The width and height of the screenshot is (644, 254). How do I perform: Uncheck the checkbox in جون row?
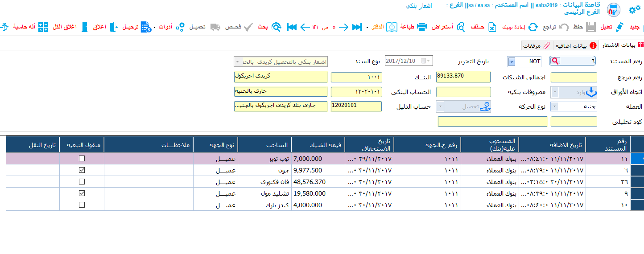coord(82,170)
